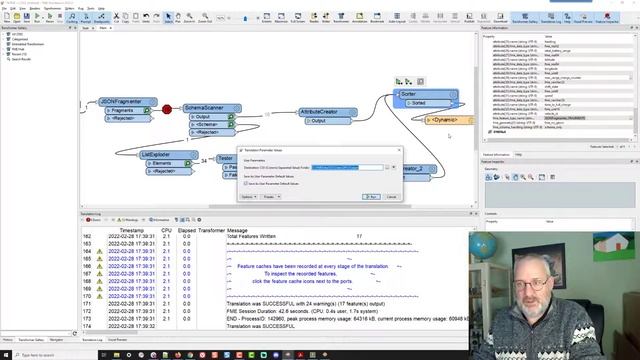640x360 pixels.
Task: Add a Writer from the toolbar
Action: (x=326, y=17)
